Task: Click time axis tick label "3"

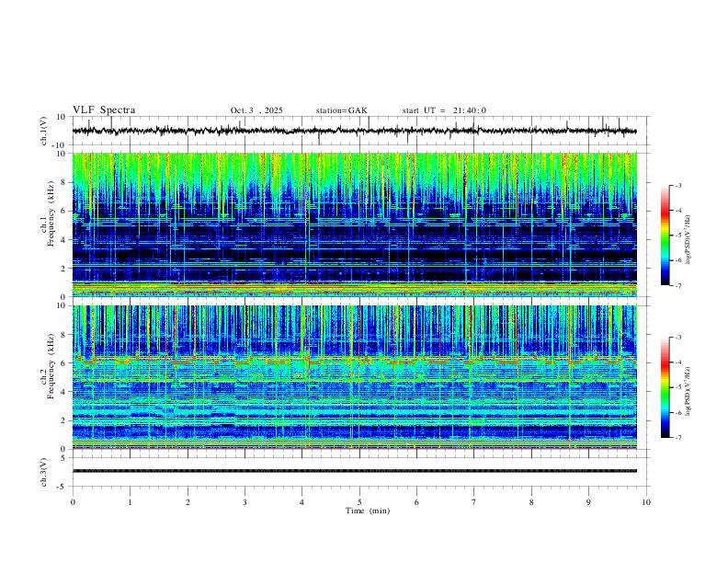Action: pyautogui.click(x=245, y=502)
